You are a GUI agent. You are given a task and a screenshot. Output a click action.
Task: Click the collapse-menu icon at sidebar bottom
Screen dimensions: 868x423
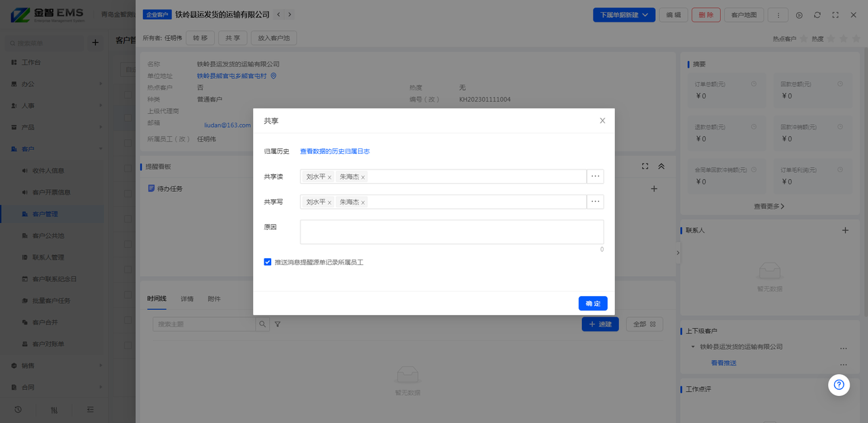tap(90, 409)
